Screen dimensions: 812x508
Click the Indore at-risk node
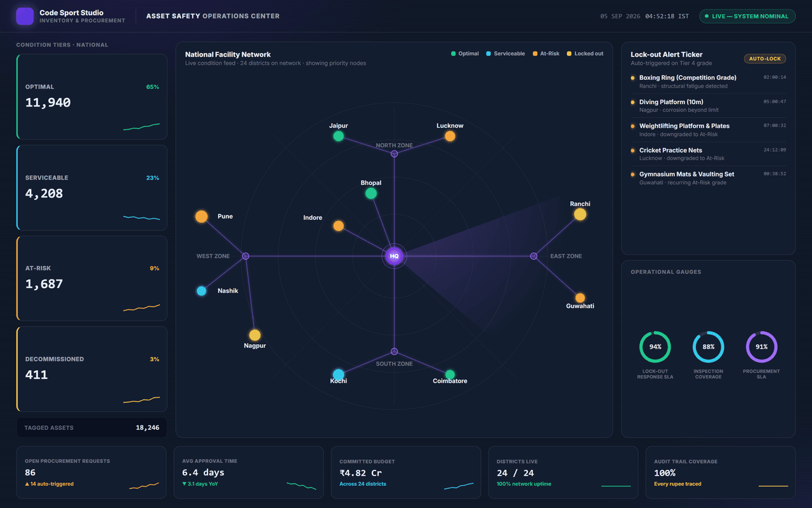[x=339, y=226]
